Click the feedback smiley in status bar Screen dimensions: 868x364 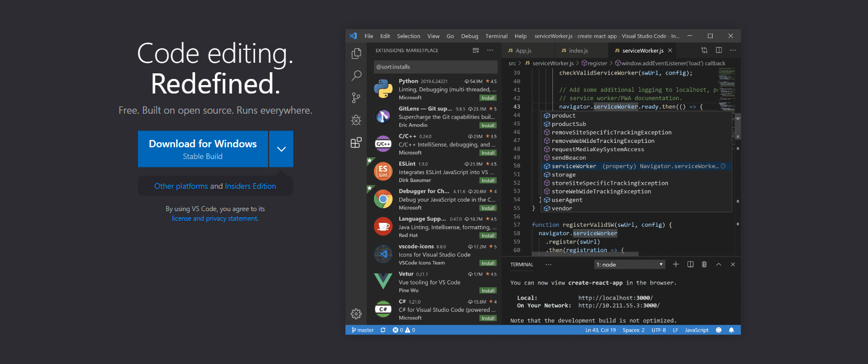pos(719,330)
